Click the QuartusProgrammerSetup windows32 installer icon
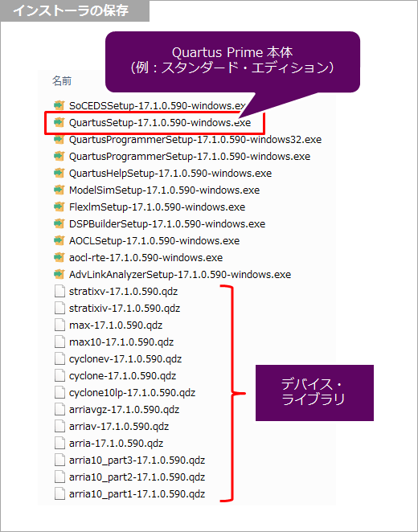Screen dimensions: 418x532 pos(59,139)
